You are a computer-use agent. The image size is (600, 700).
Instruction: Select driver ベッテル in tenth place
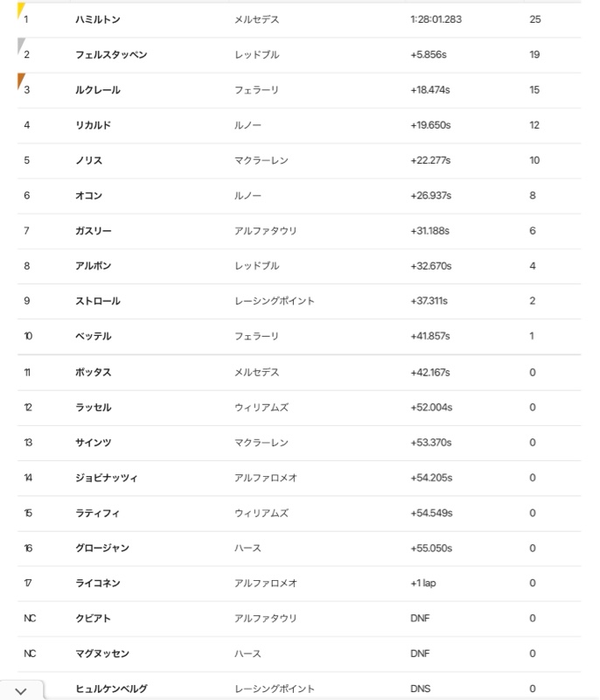(93, 336)
